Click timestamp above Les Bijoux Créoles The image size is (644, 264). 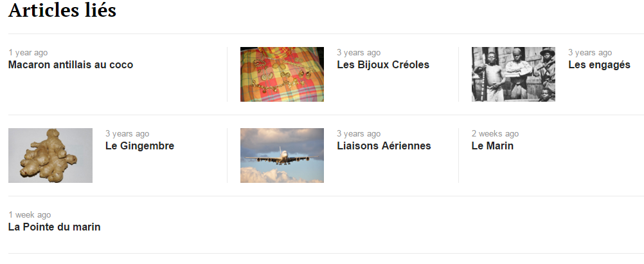[x=359, y=53]
